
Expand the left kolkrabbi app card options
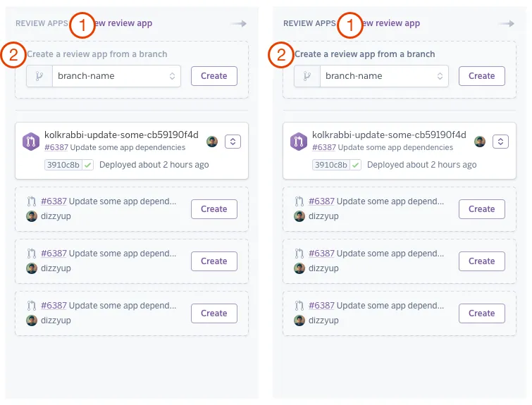click(x=233, y=142)
